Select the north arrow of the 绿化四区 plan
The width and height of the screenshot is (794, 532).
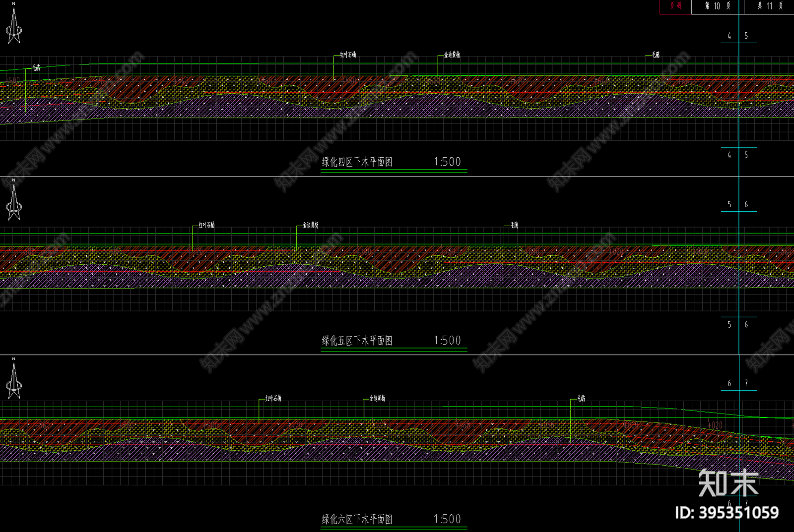tap(14, 24)
